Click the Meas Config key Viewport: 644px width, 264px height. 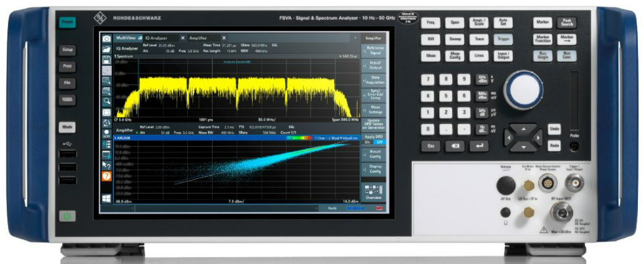tap(454, 56)
